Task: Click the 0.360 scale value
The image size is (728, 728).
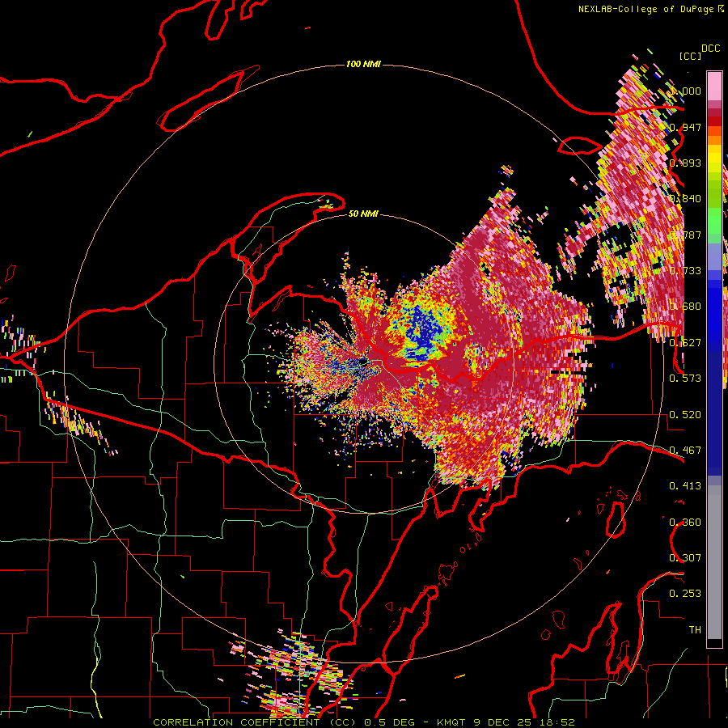Action: (x=685, y=523)
